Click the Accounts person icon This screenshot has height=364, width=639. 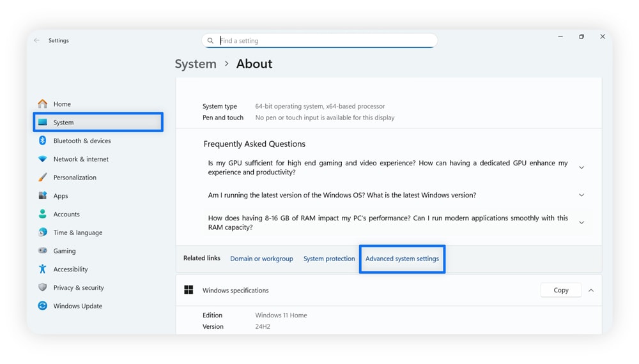[x=42, y=214]
